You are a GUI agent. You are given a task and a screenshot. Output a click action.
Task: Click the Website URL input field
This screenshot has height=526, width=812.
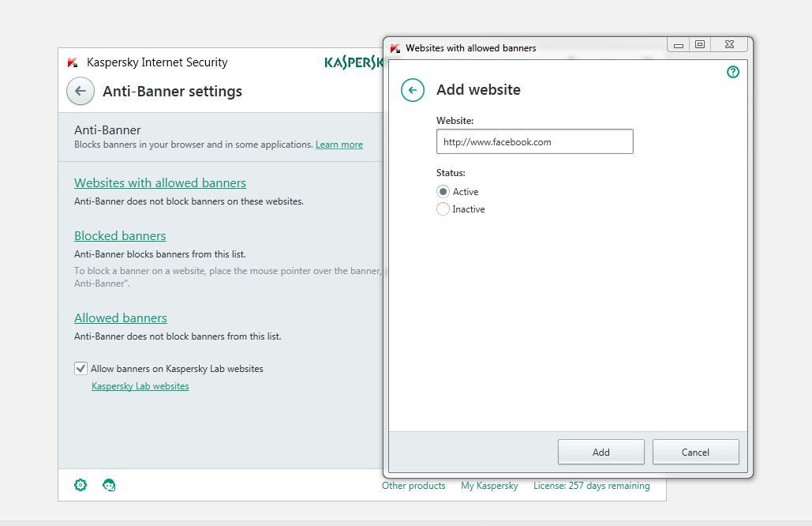tap(534, 141)
